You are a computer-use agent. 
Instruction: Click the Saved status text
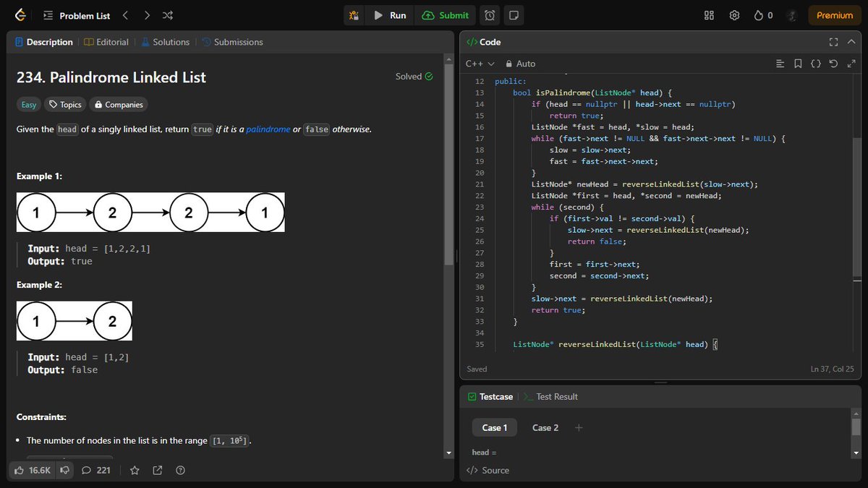pyautogui.click(x=477, y=369)
